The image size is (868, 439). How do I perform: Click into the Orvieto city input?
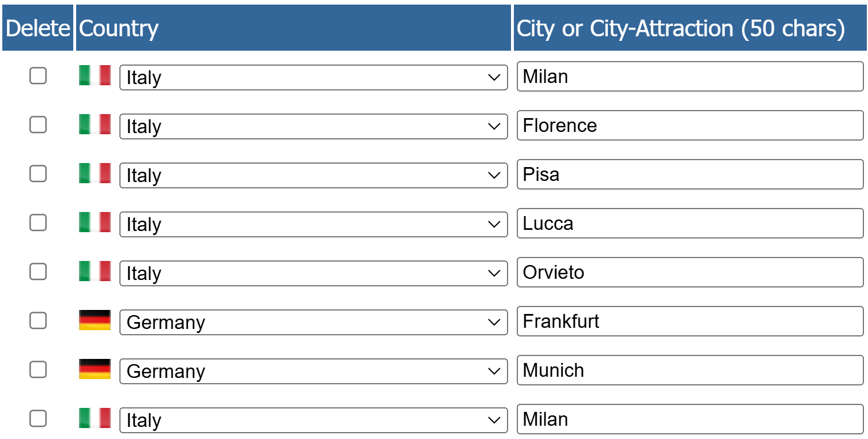click(690, 273)
